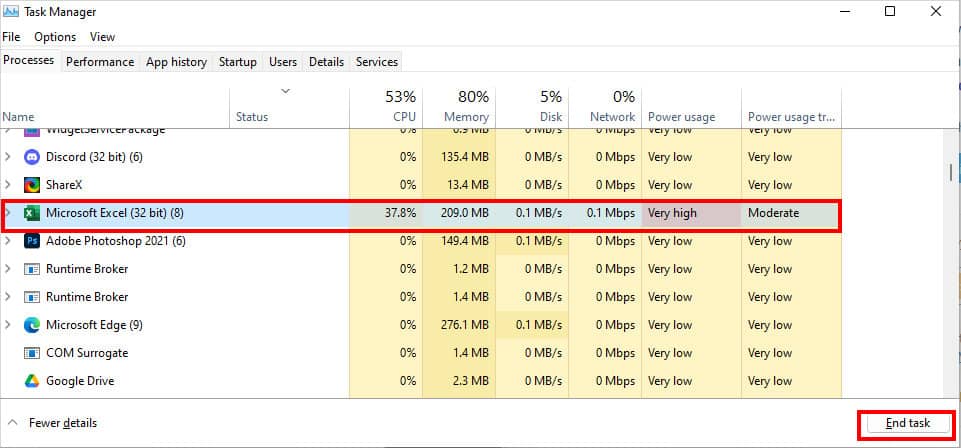Sort by Power usage column header
The image size is (961, 448).
coord(691,107)
